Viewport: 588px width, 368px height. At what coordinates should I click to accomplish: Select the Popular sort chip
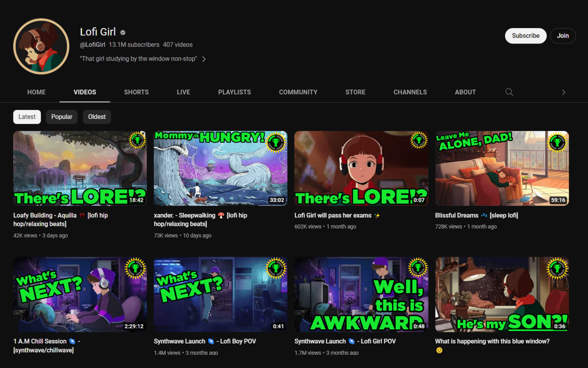62,117
